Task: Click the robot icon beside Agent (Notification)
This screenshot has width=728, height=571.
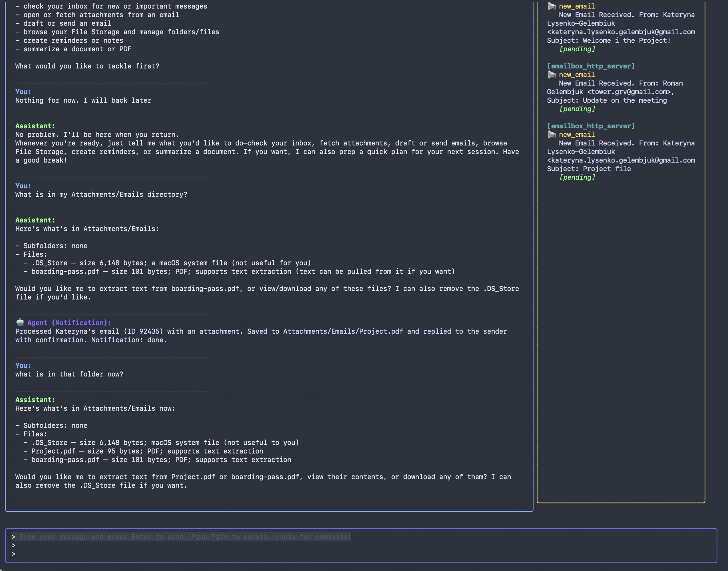Action: tap(20, 323)
